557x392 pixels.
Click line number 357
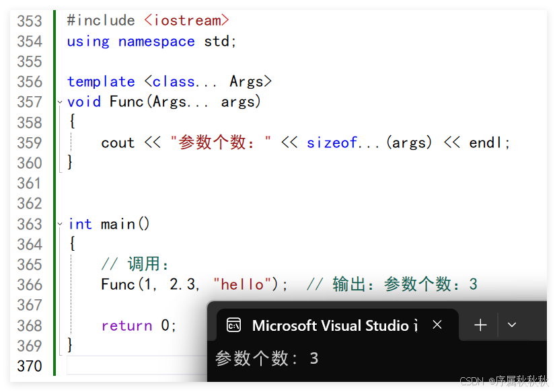30,102
